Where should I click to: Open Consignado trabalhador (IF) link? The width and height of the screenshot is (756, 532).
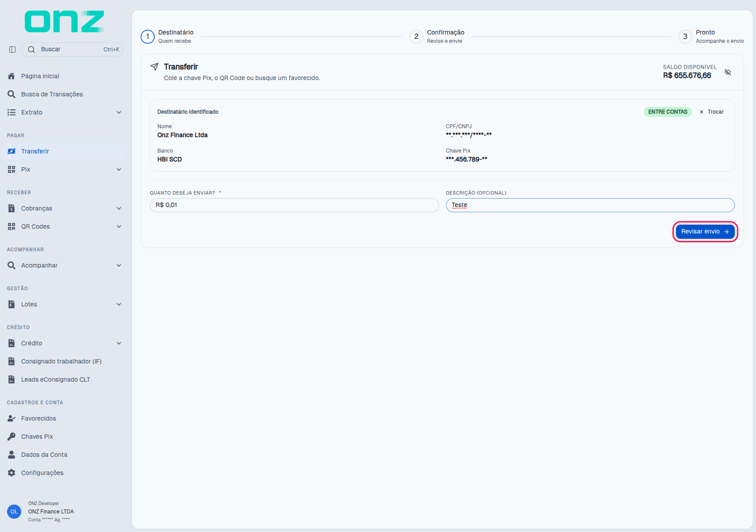point(65,361)
